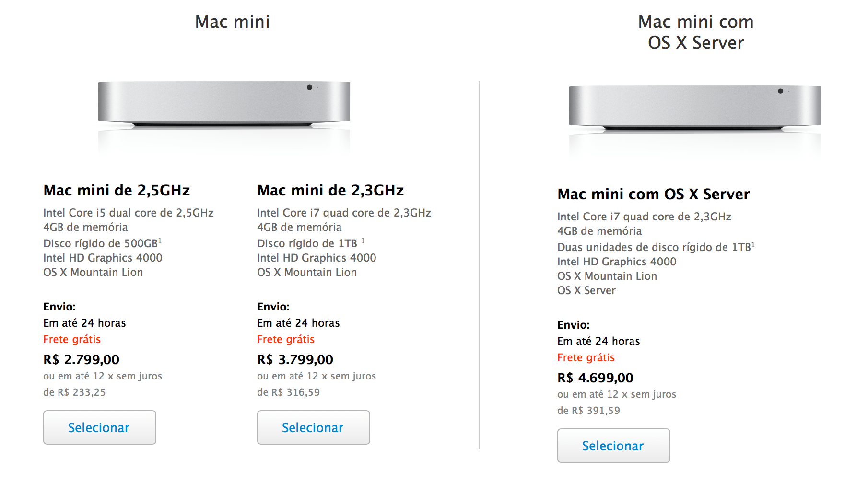Click the Intel HD Graphics 4000 spec line
The width and height of the screenshot is (868, 482).
click(x=103, y=258)
